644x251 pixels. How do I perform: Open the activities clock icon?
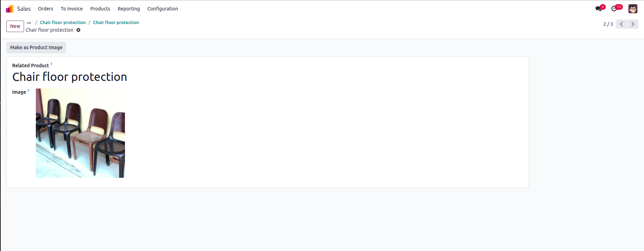[x=614, y=9]
